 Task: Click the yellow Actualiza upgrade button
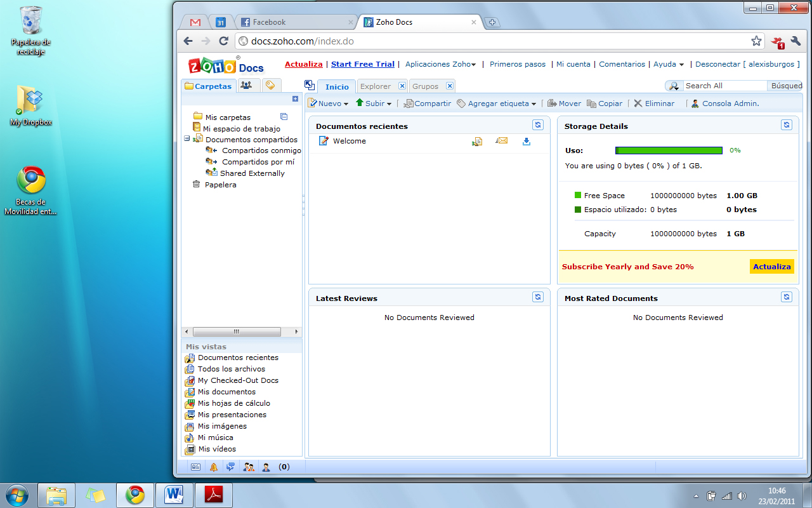(771, 267)
